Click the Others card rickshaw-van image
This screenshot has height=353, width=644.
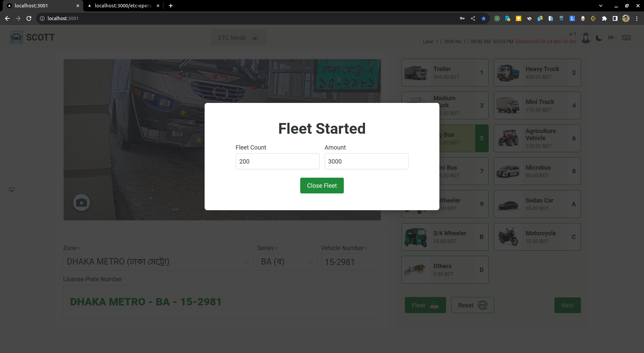pos(415,270)
